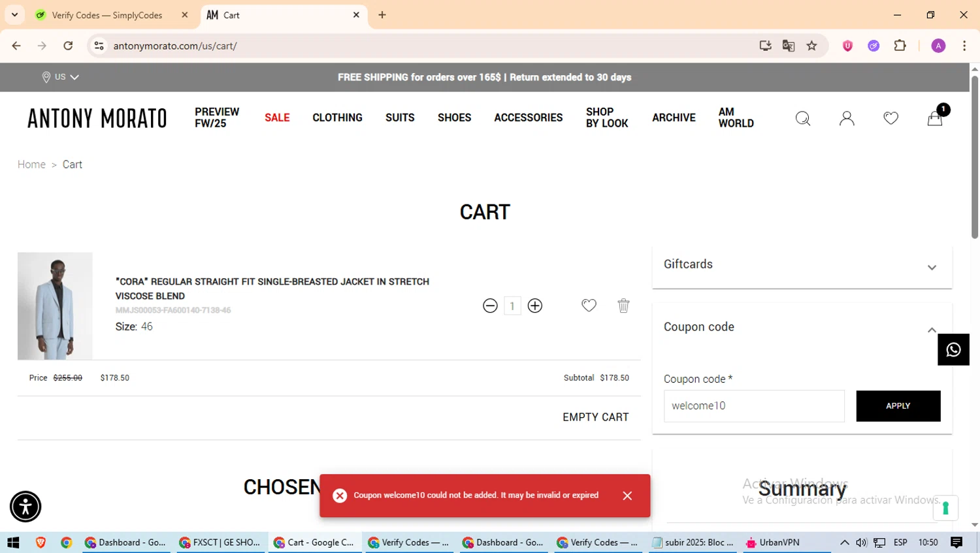Open SHOP BY LOOK menu

tap(607, 118)
